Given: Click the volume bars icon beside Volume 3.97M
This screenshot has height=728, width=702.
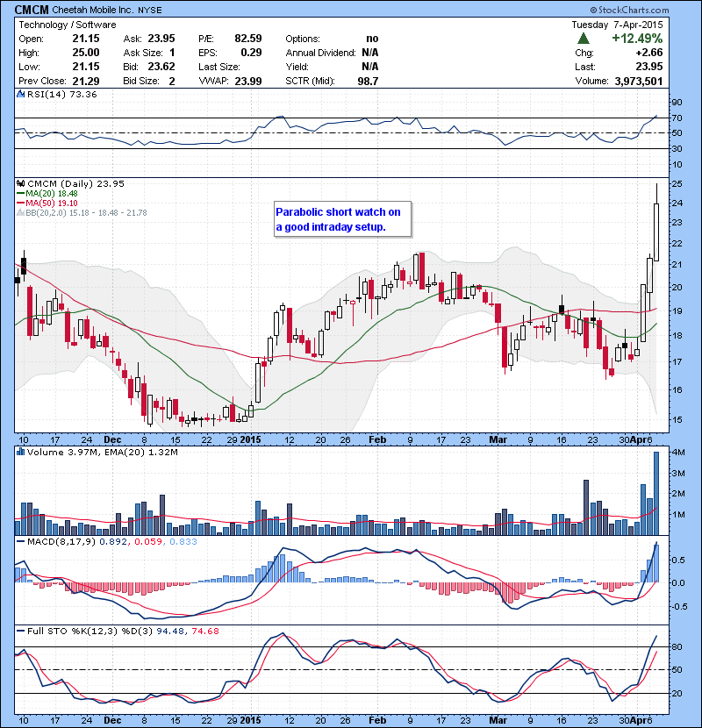Looking at the screenshot, I should (20, 452).
